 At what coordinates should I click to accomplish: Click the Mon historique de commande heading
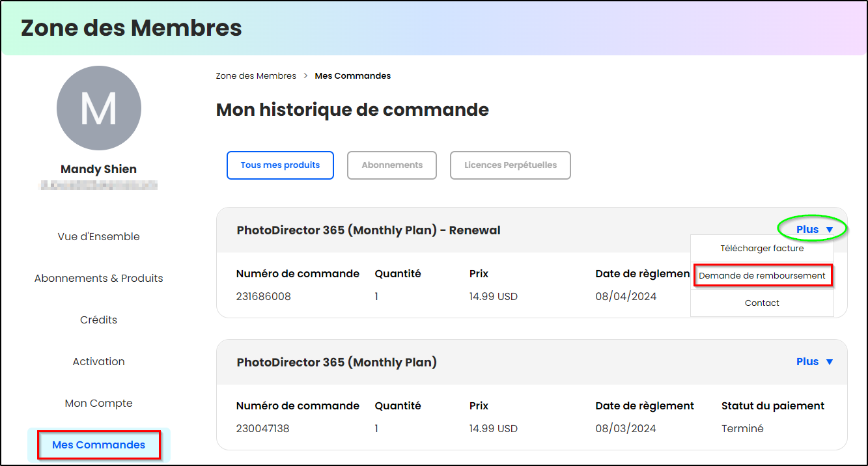[x=352, y=109]
